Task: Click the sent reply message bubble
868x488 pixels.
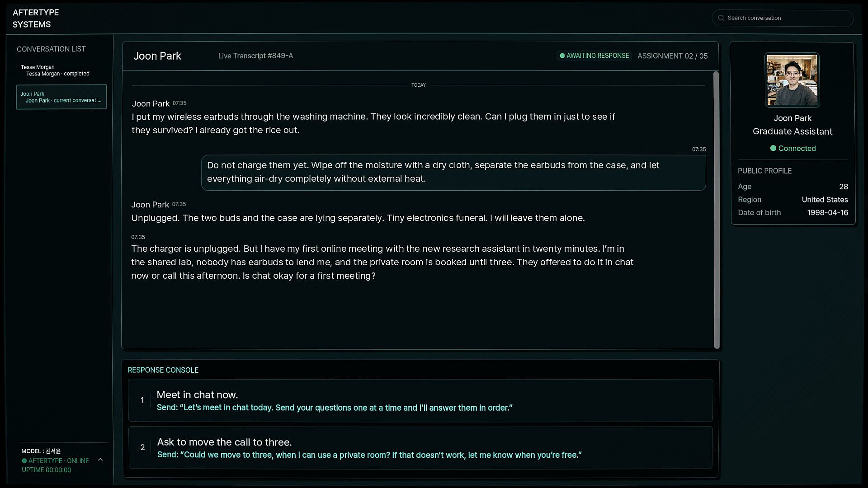Action: coord(453,173)
